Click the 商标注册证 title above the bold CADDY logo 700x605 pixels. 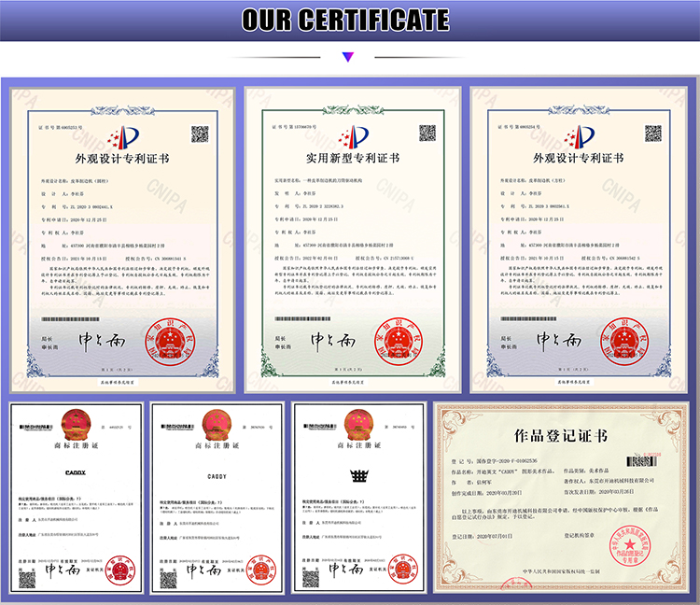click(76, 445)
